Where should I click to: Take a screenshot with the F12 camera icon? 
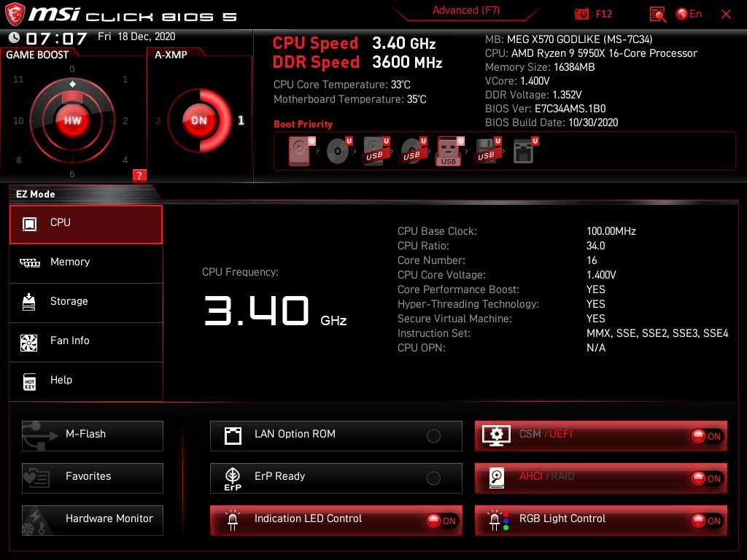click(581, 15)
